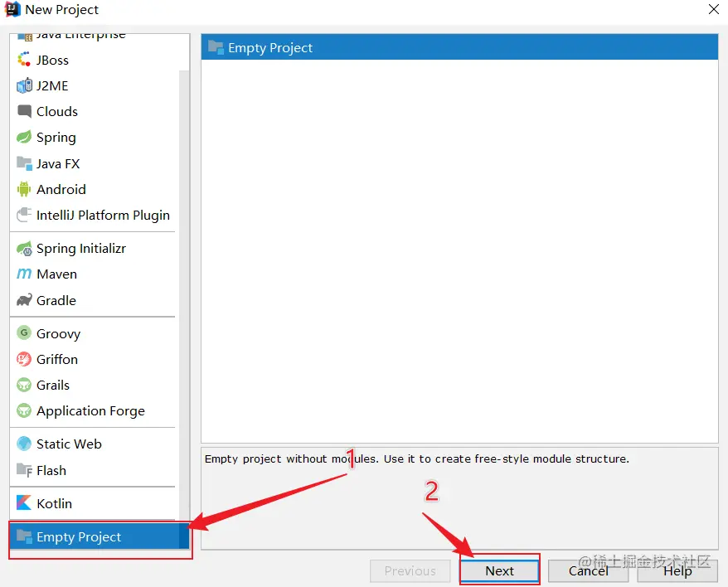Click the IntelliJ IDEA logo in title bar

tap(12, 9)
